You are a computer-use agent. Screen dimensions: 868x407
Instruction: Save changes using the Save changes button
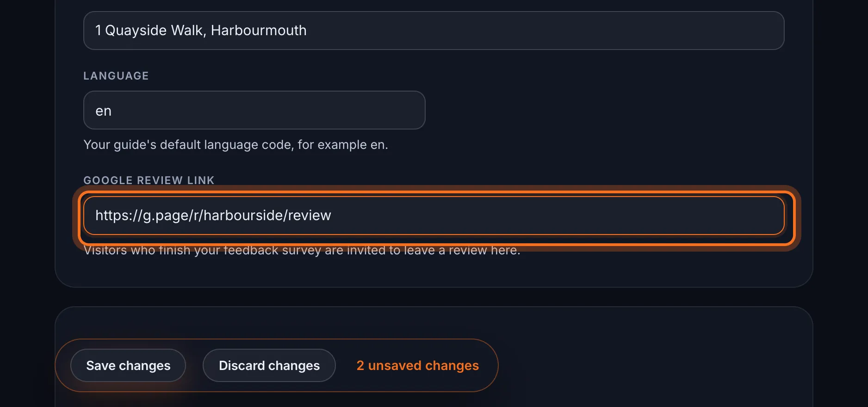pos(128,365)
